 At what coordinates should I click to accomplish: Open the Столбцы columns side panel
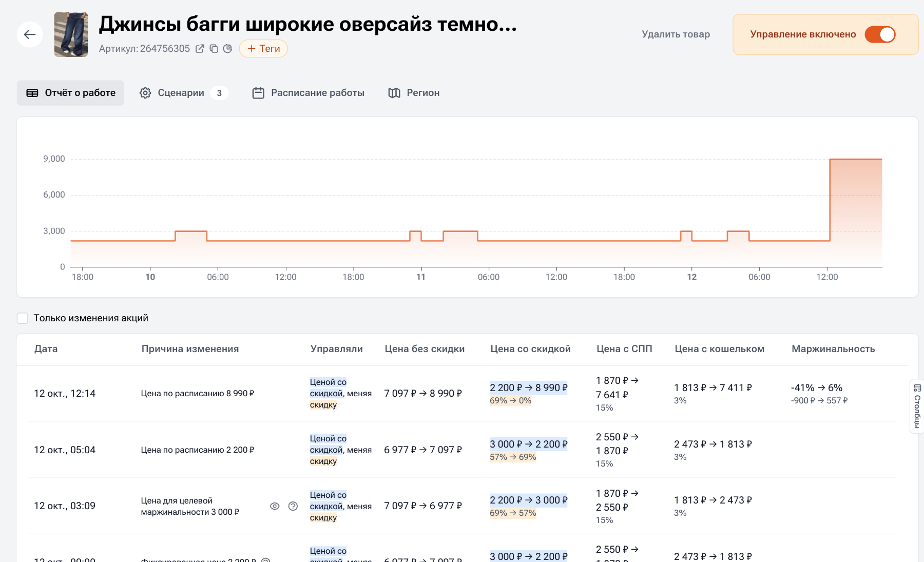pos(917,406)
